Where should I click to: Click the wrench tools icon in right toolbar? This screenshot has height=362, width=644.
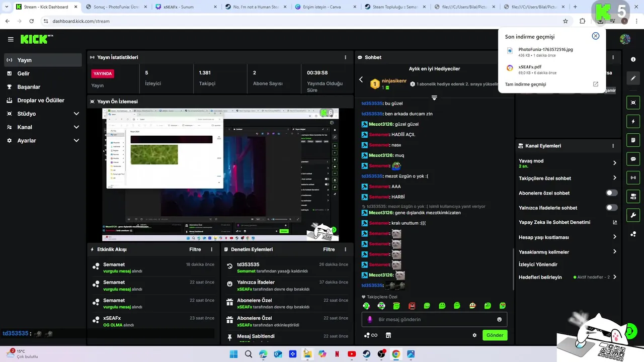click(633, 215)
